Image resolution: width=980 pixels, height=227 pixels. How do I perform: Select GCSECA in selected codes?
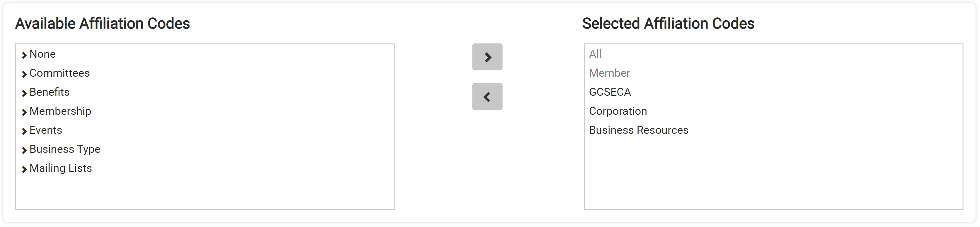tap(610, 92)
